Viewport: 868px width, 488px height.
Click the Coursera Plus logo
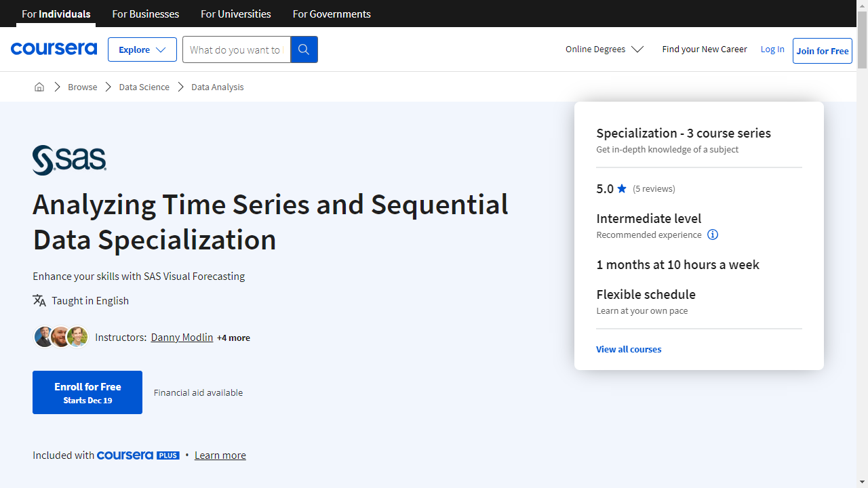(x=138, y=455)
